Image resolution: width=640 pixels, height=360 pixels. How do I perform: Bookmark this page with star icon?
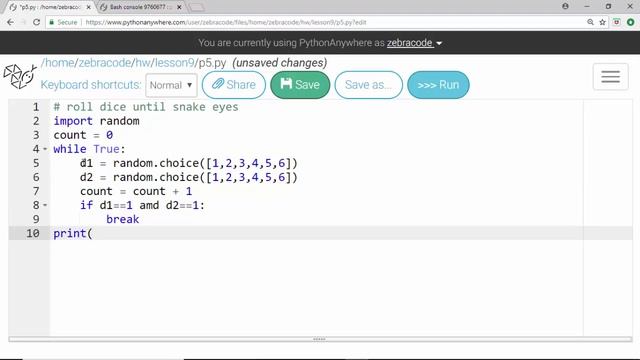pyautogui.click(x=602, y=22)
